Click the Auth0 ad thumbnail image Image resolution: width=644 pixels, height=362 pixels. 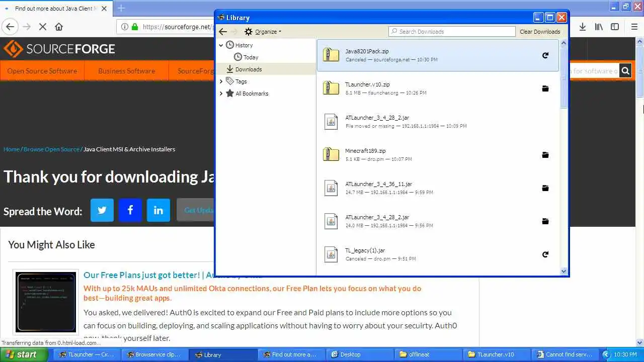[46, 302]
